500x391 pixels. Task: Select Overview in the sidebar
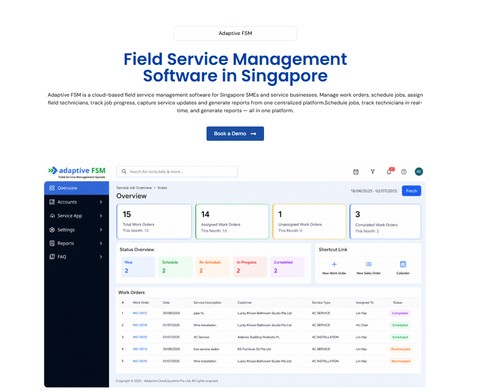tap(77, 188)
